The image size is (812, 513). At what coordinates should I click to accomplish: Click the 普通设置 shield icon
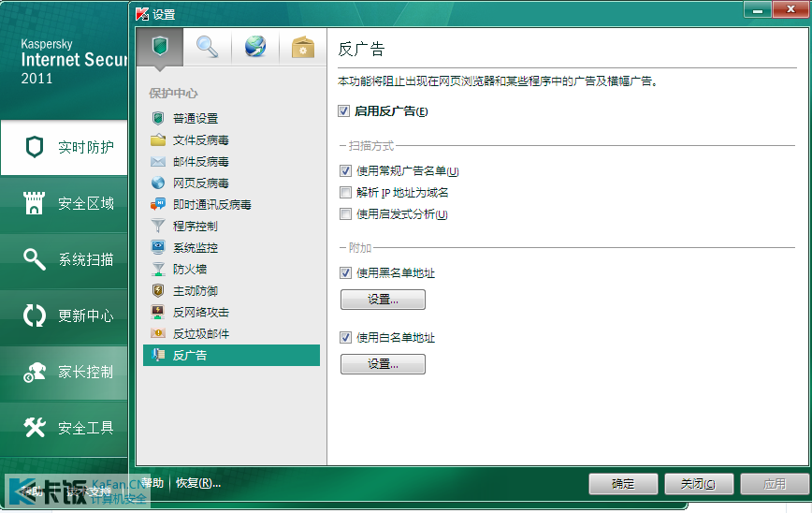158,118
